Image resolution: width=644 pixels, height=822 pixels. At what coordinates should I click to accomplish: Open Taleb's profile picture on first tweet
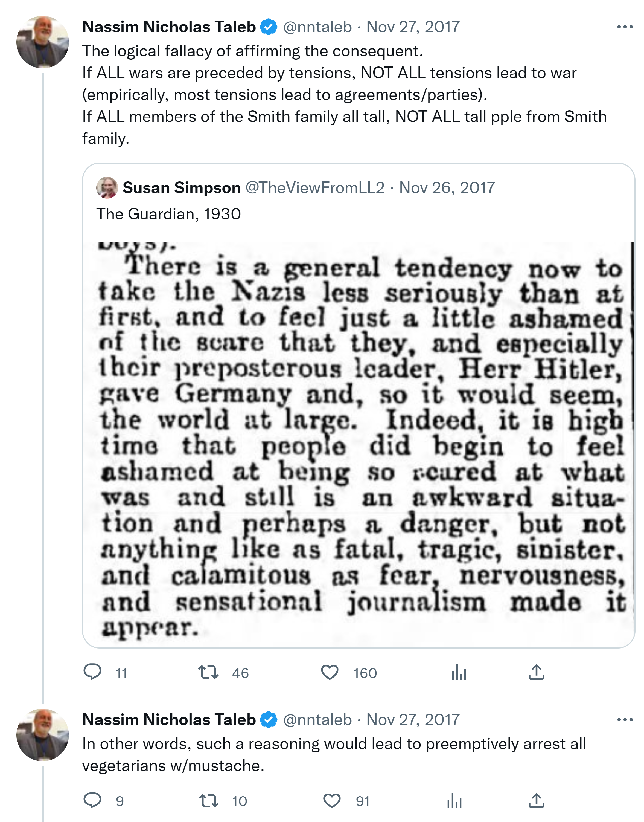(43, 42)
